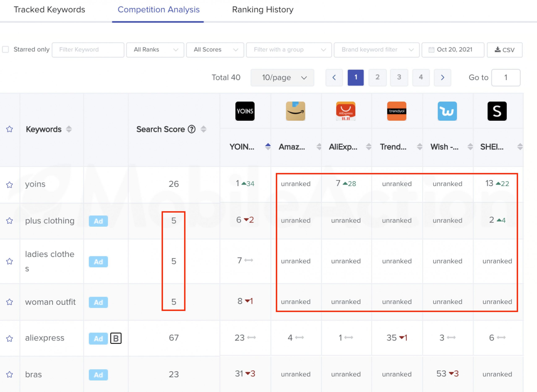Click Ad badge for woman outfit

pyautogui.click(x=98, y=302)
